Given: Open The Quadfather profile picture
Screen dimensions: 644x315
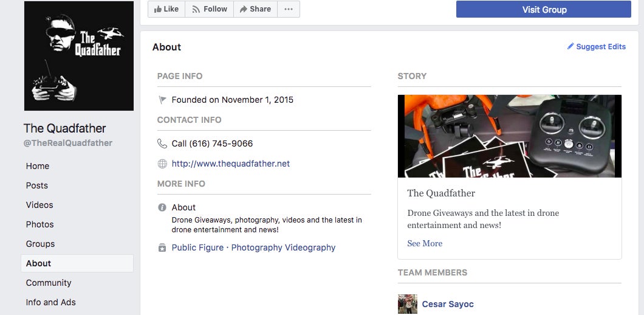Looking at the screenshot, I should coord(79,56).
